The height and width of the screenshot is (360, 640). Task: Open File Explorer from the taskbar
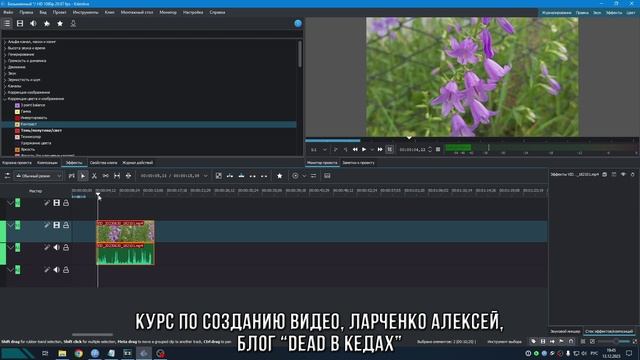[62, 353]
